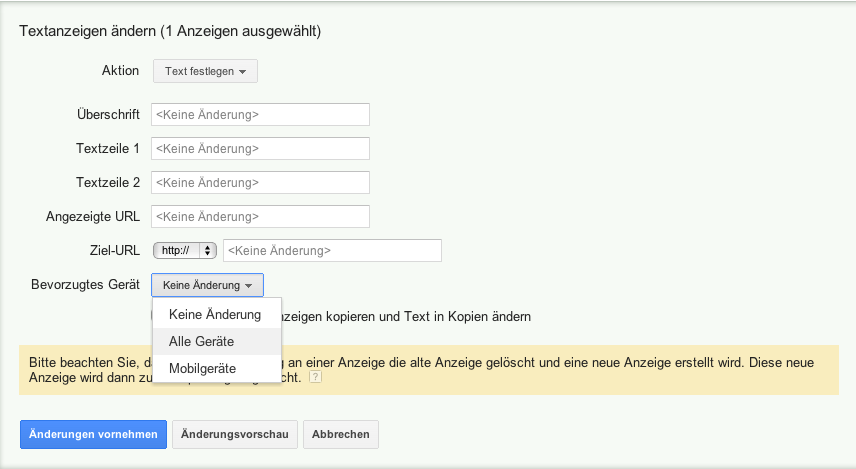Focus the Überschrift text field
Viewport: 856px width, 469px height.
click(x=260, y=115)
